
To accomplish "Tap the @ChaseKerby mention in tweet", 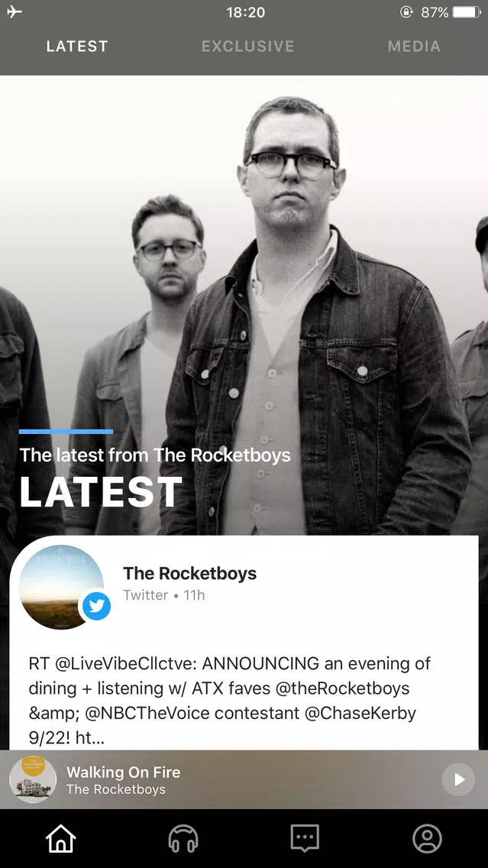I will point(360,713).
